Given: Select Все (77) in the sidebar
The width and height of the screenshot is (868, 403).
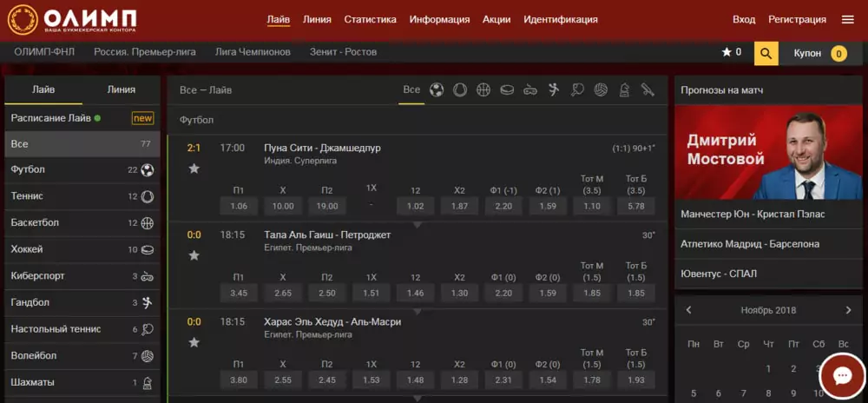Looking at the screenshot, I should click(x=82, y=144).
